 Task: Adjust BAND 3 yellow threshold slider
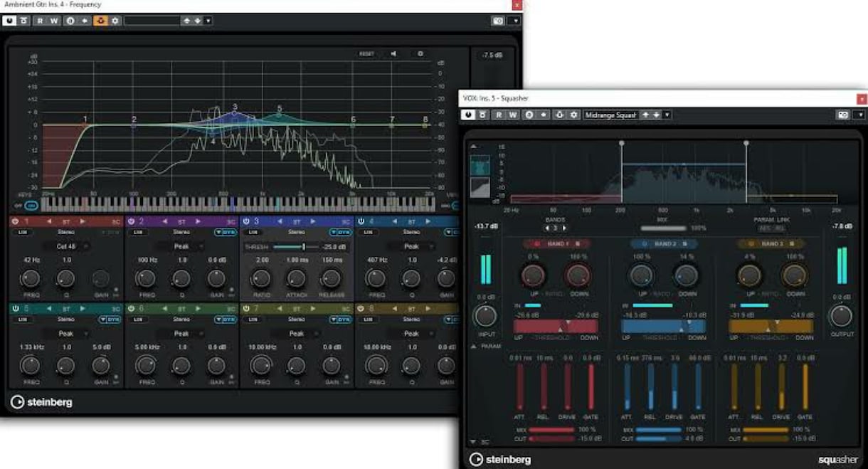(771, 326)
